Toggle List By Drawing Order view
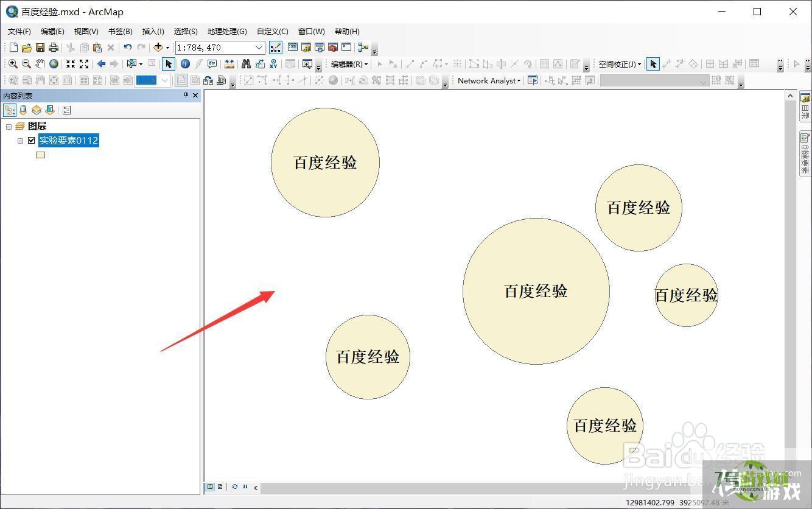The image size is (812, 509). coord(10,110)
